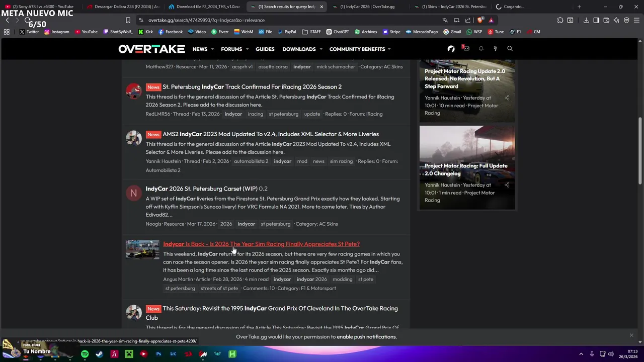644x362 pixels.
Task: Click the share page icon in address bar
Action: [468, 20]
